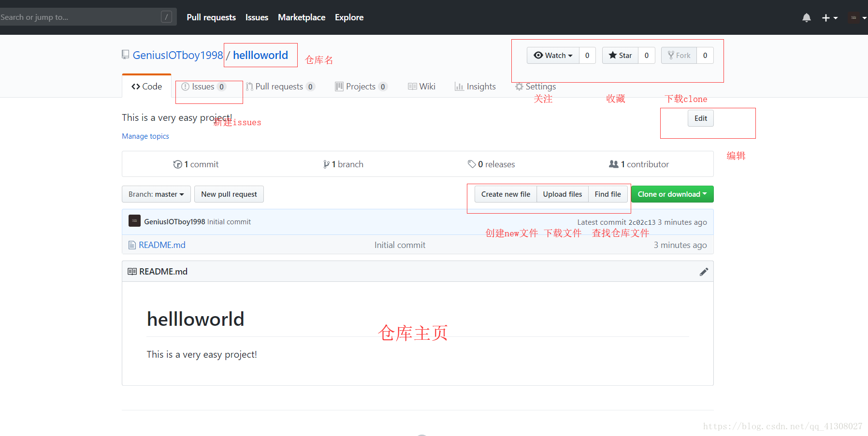Image resolution: width=868 pixels, height=436 pixels.
Task: Open the Projects tab
Action: (x=361, y=87)
